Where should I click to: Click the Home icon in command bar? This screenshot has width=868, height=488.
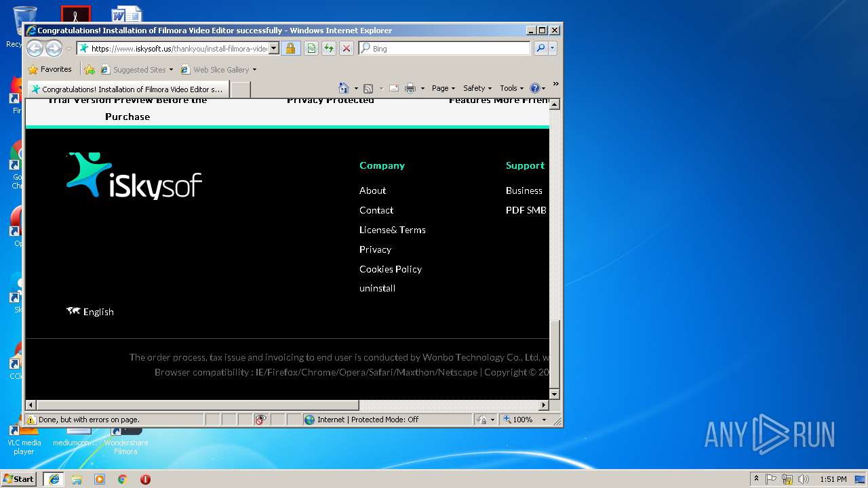coord(344,88)
